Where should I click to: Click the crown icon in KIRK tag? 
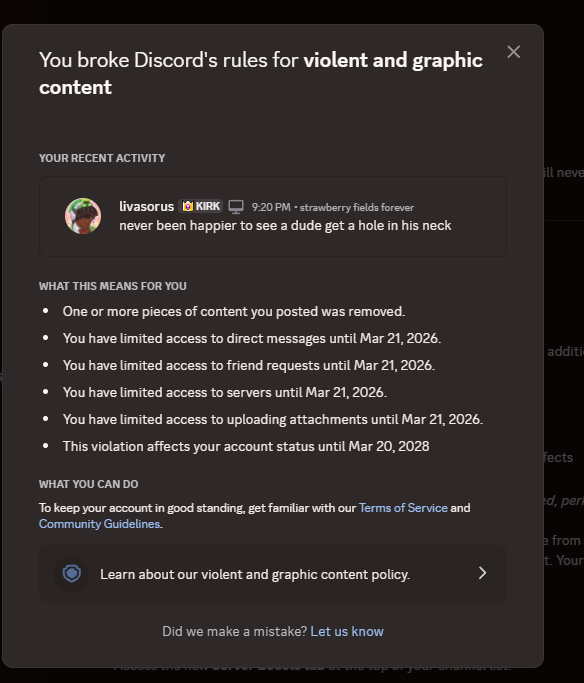pos(187,206)
